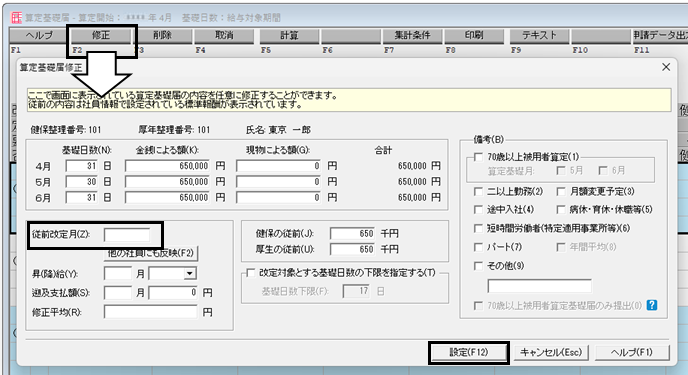This screenshot has height=375, width=688.
Task: Open 集計条件 from the toolbar
Action: (x=412, y=36)
